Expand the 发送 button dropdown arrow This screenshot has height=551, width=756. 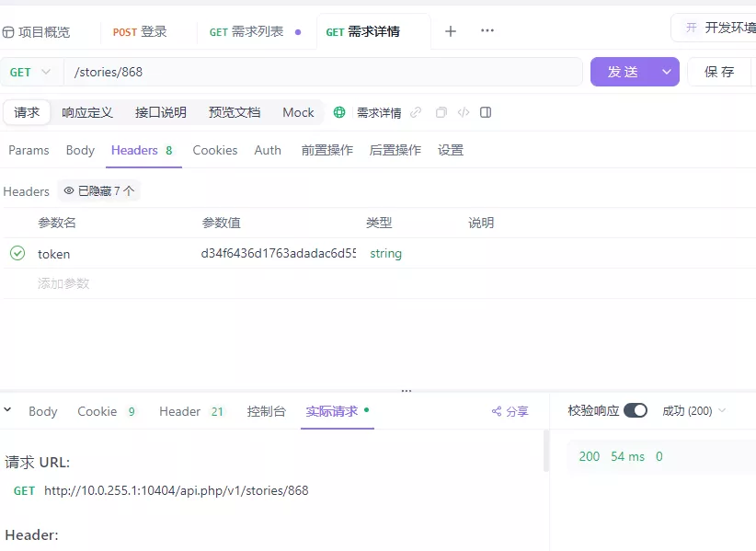(x=667, y=72)
